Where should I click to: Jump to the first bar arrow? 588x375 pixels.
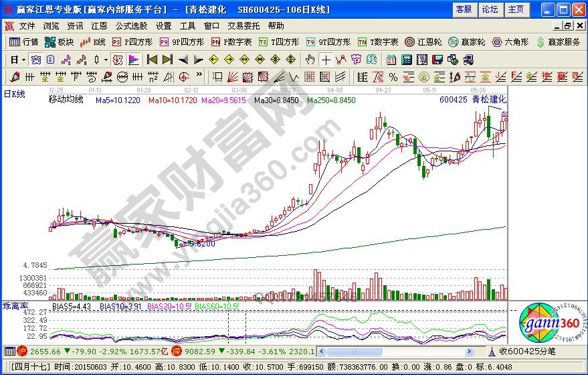pyautogui.click(x=152, y=59)
